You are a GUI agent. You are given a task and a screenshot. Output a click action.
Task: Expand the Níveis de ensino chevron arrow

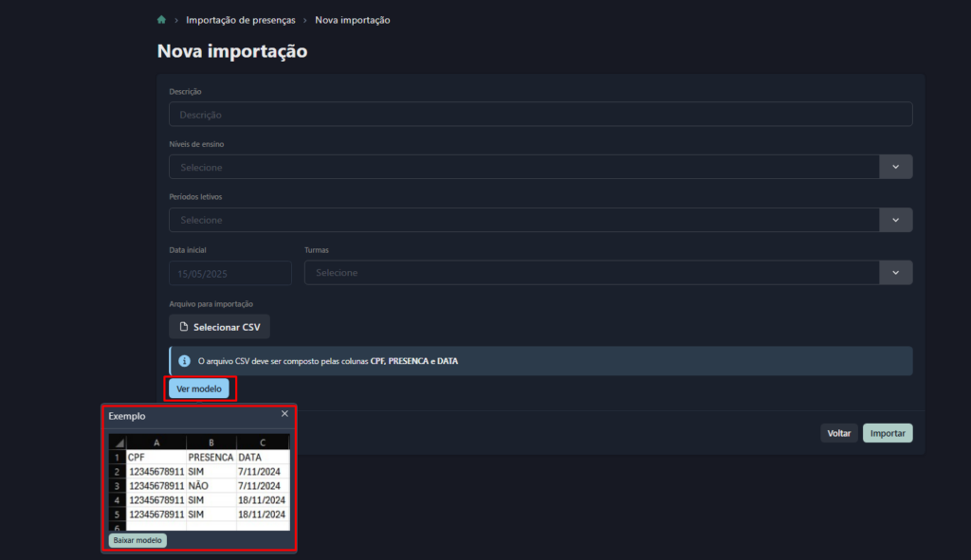[895, 167]
